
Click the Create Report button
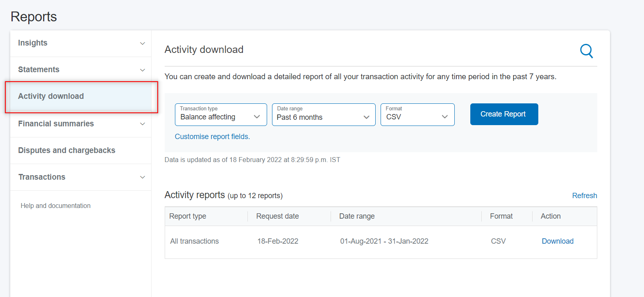pos(504,114)
